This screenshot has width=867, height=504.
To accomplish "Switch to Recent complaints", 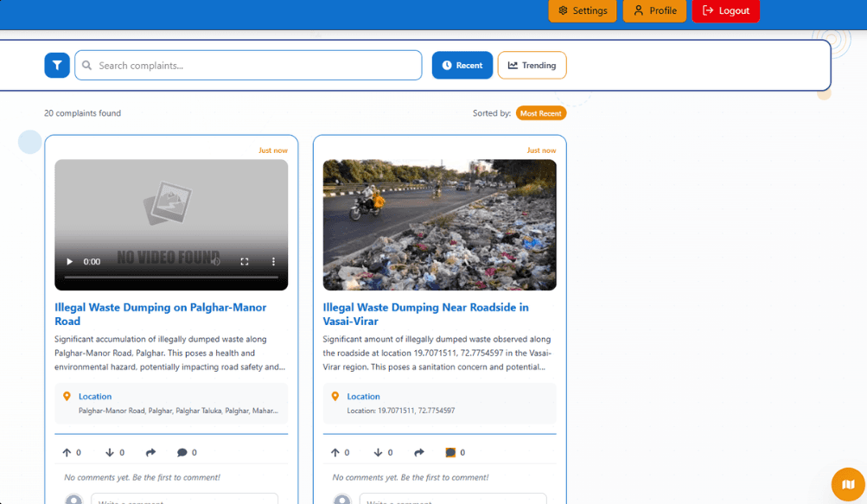I will pos(462,65).
